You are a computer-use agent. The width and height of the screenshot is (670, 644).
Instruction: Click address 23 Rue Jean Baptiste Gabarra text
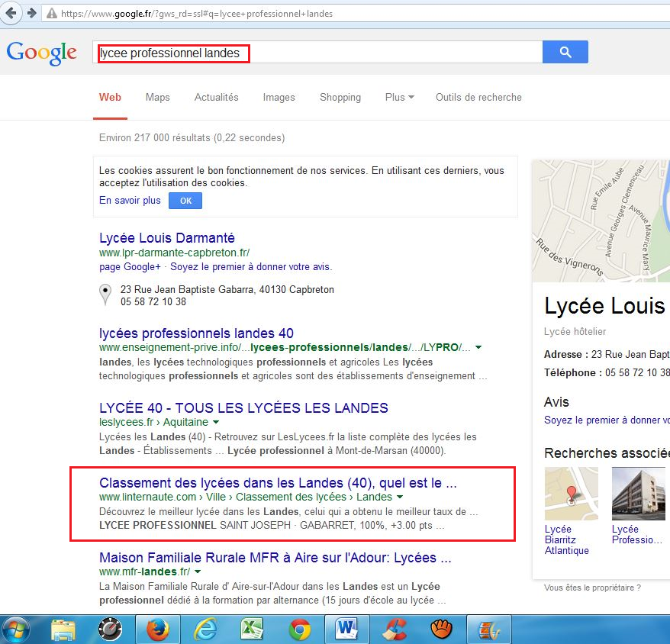pyautogui.click(x=227, y=289)
